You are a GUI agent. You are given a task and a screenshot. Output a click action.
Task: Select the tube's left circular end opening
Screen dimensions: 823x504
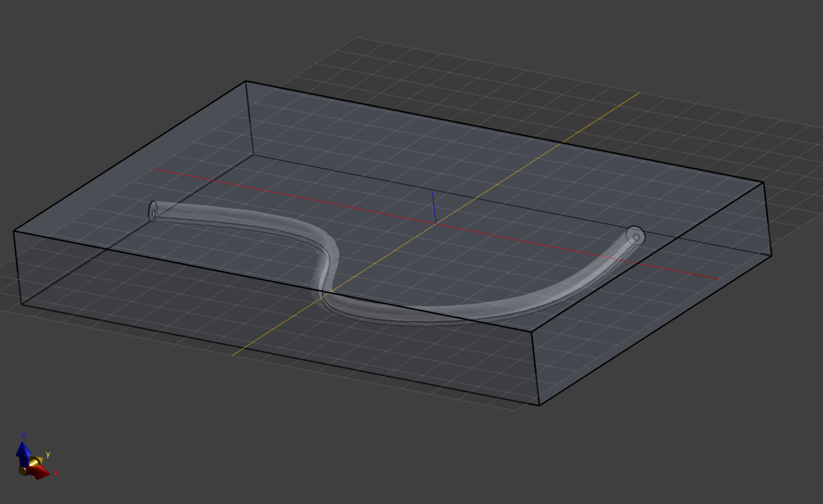click(x=154, y=211)
